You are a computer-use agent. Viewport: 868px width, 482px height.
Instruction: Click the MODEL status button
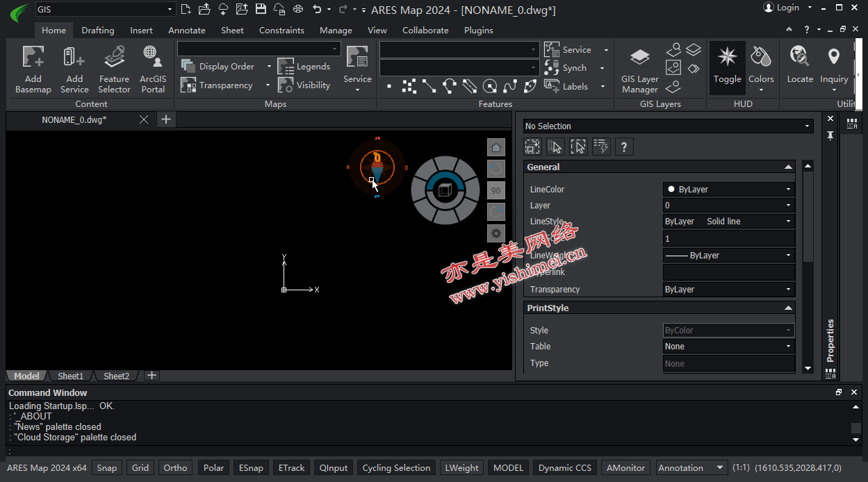click(508, 468)
